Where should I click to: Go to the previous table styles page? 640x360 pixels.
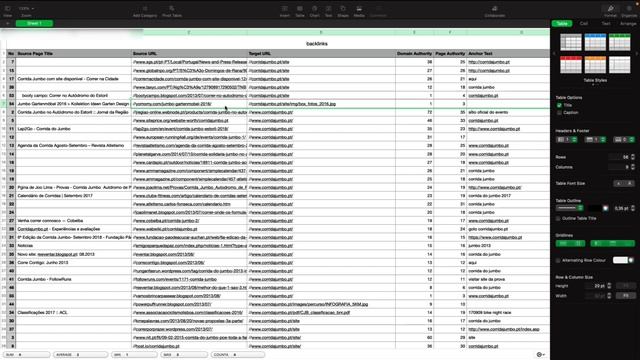point(554,53)
